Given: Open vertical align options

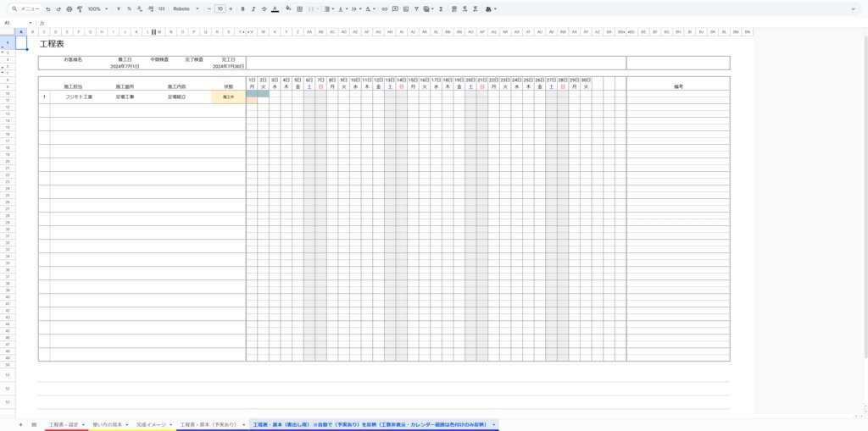Looking at the screenshot, I should (342, 9).
